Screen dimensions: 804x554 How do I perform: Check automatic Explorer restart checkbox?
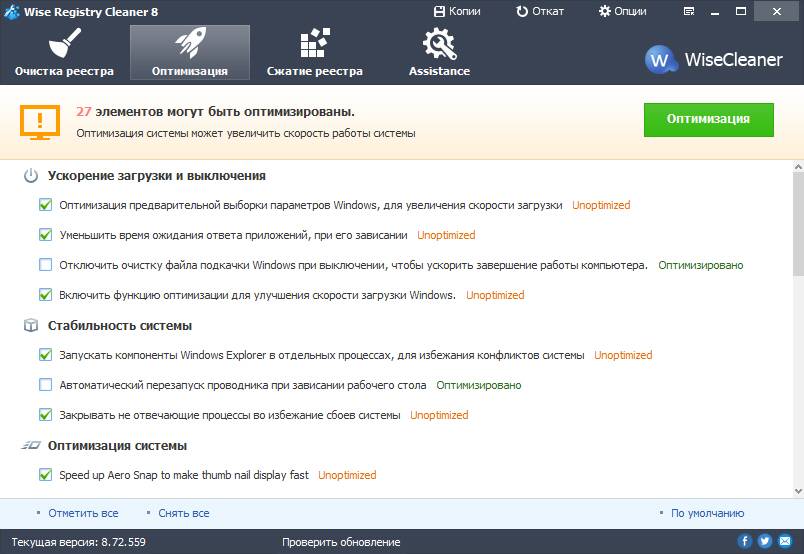click(45, 385)
